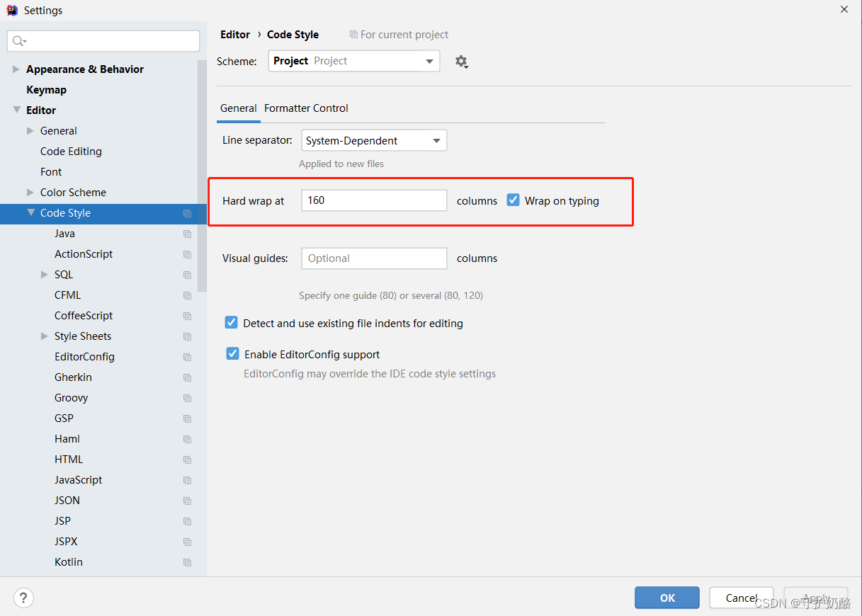This screenshot has height=616, width=862.
Task: Open the scheme gear actions menu
Action: pos(462,62)
